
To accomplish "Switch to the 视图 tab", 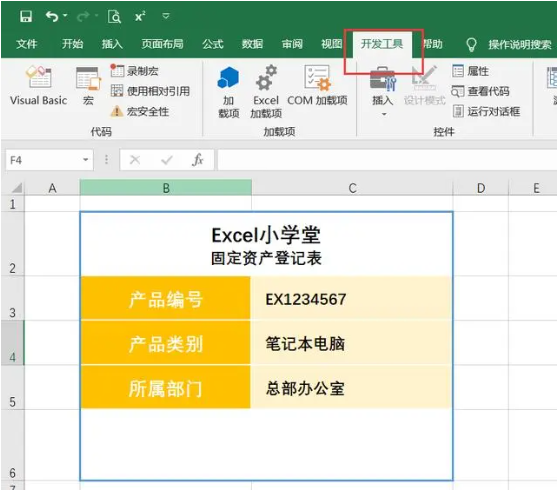I will click(x=332, y=44).
